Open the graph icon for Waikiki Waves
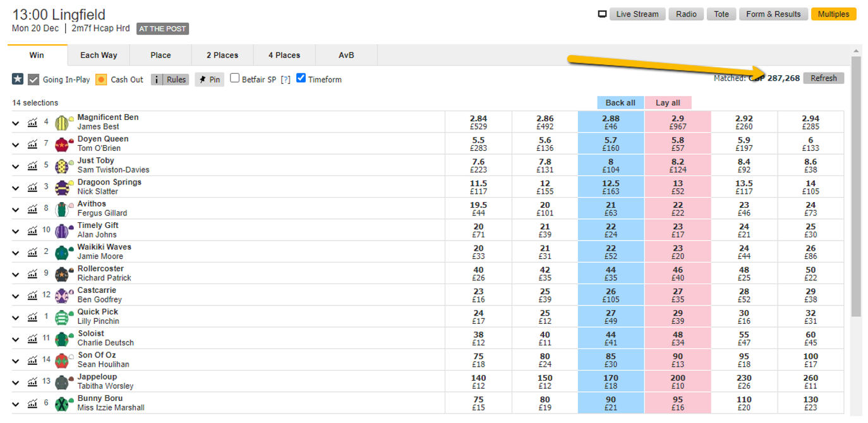The image size is (868, 423). (x=32, y=252)
